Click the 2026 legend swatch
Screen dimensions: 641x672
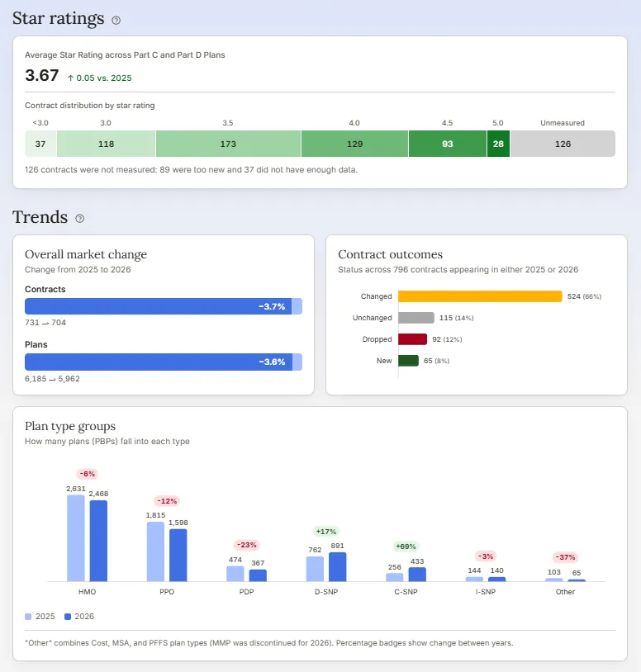coord(67,617)
